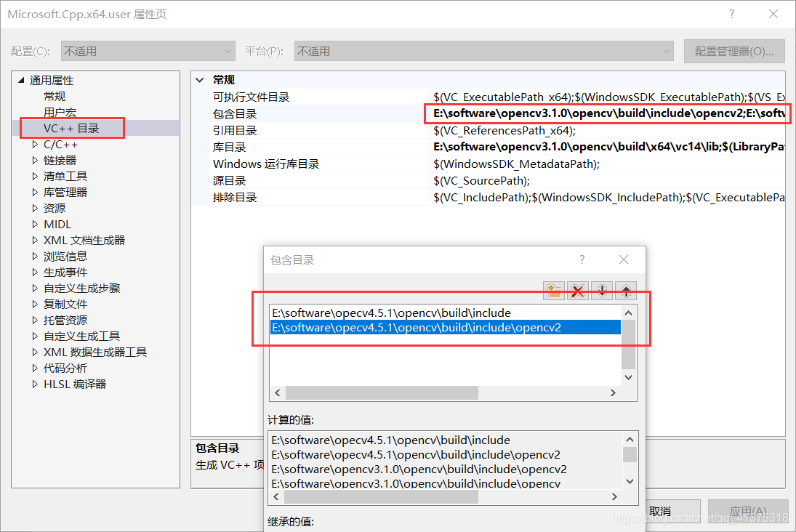Expand the 代码分析 tree node
796x532 pixels.
point(35,368)
